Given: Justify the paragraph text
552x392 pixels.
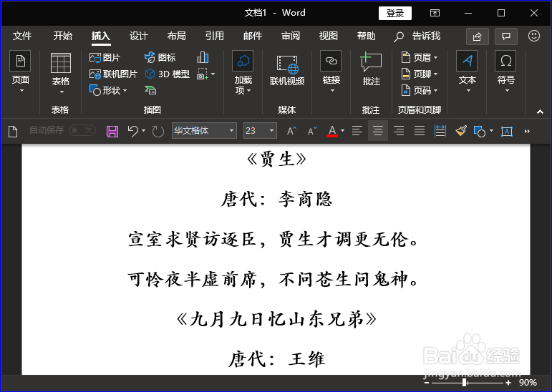Looking at the screenshot, I should (420, 131).
